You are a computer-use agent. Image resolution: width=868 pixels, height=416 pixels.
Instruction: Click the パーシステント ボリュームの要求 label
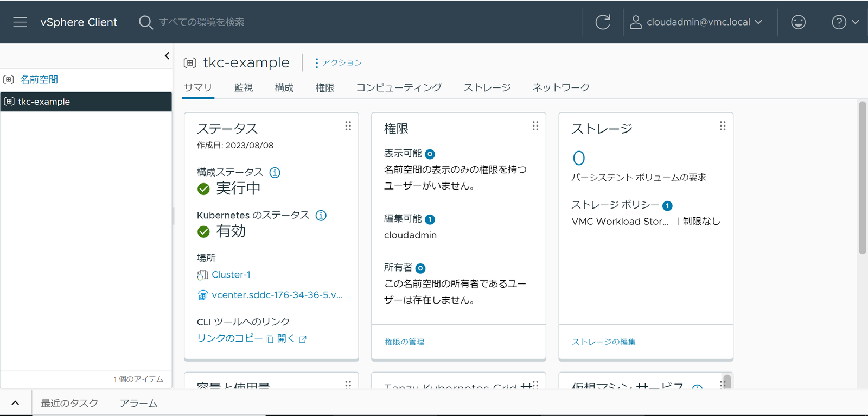coord(639,178)
